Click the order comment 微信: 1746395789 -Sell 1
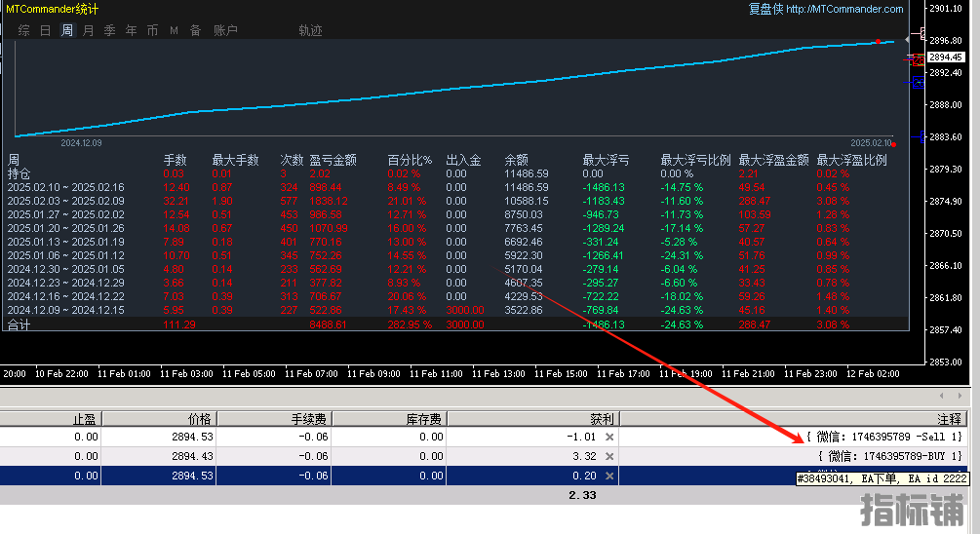This screenshot has height=534, width=980. click(x=883, y=438)
